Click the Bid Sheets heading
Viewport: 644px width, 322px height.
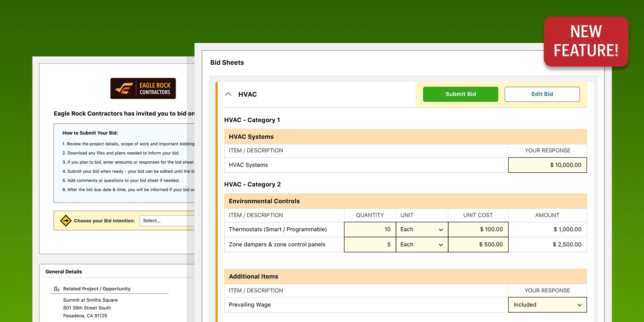coord(227,62)
